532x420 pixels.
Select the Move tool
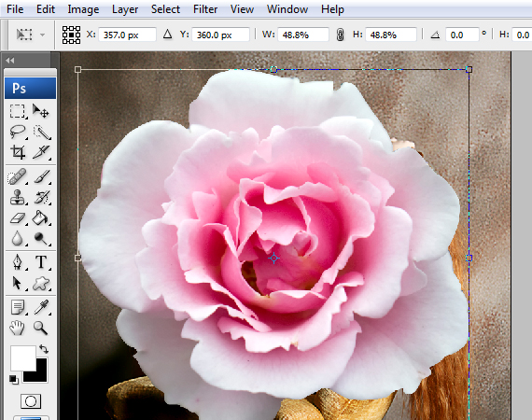pyautogui.click(x=41, y=111)
